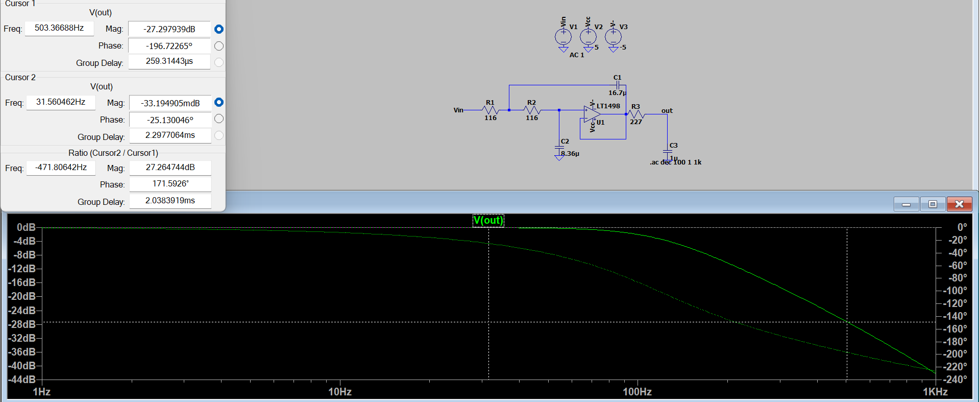The width and height of the screenshot is (980, 402).
Task: Minimize the plot window
Action: click(906, 204)
